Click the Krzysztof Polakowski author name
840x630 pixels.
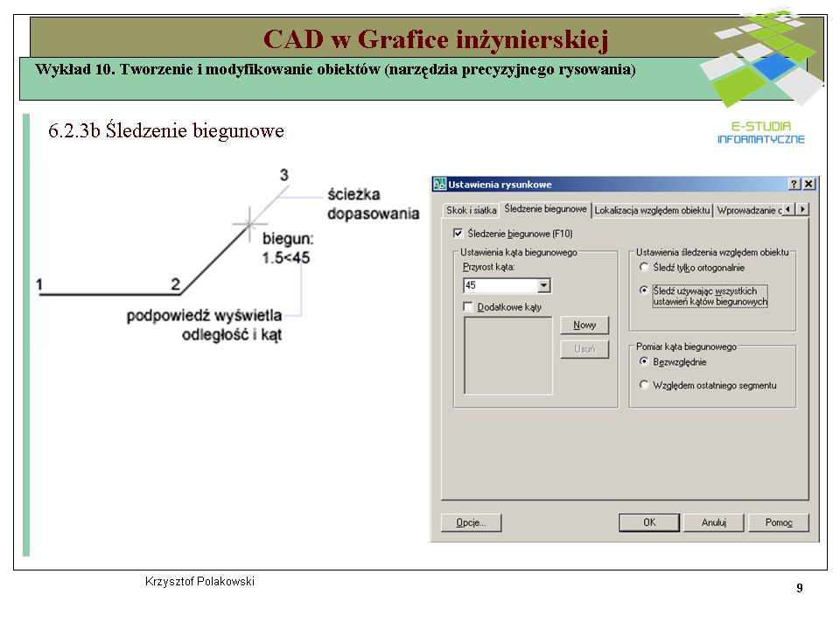tap(199, 581)
